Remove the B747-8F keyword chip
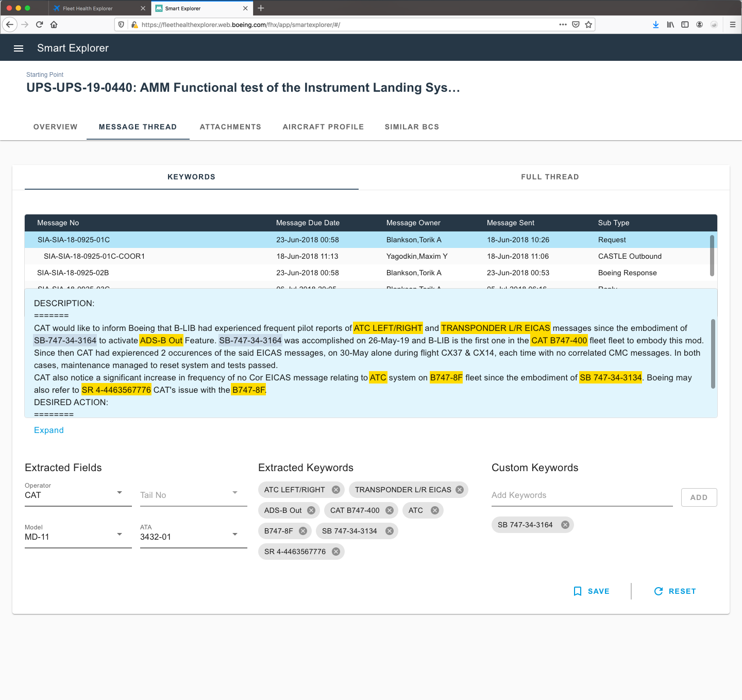Screen dimensions: 742x700 303,531
